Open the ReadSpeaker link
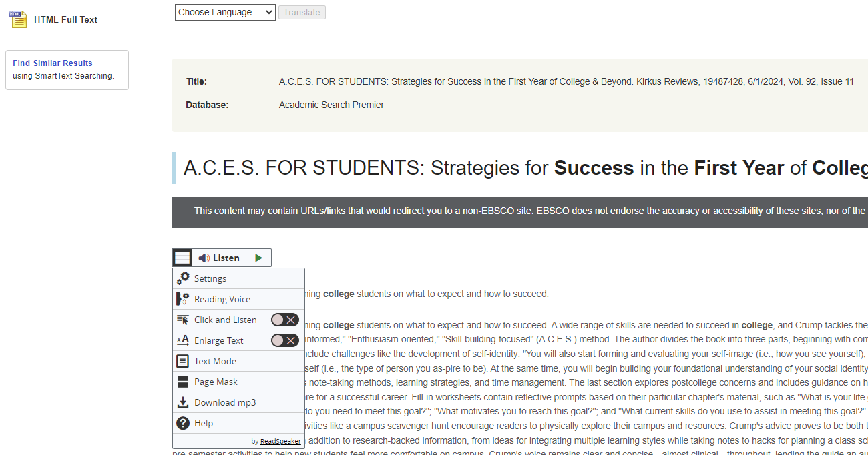The image size is (868, 455). click(280, 441)
